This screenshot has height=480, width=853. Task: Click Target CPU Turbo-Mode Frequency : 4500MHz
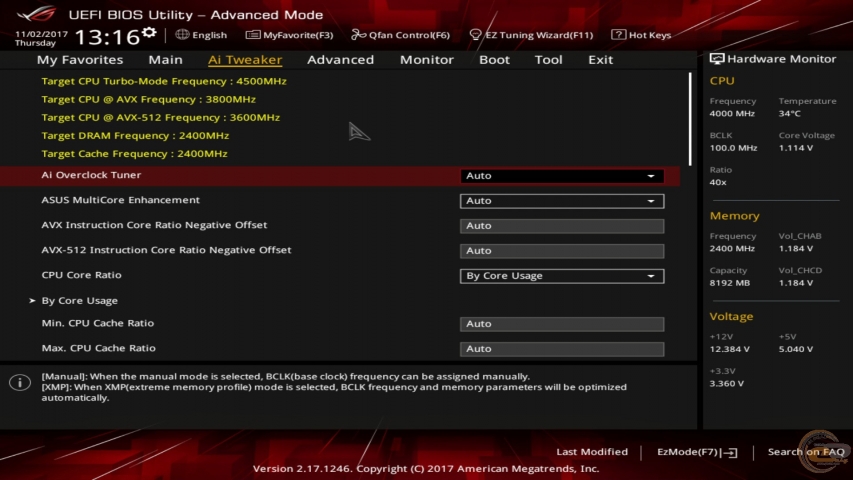coord(164,81)
